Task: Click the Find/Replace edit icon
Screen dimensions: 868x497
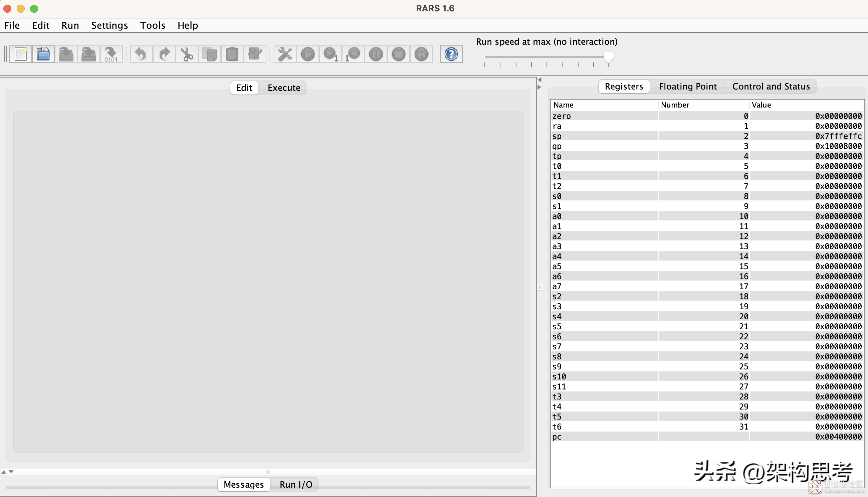Action: (255, 54)
